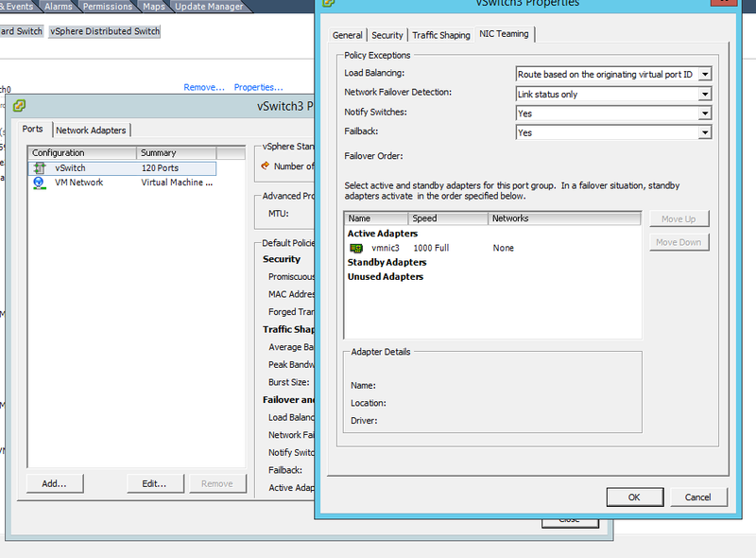Viewport: 756px width, 558px height.
Task: Click the VM Network port group icon
Action: [x=38, y=183]
